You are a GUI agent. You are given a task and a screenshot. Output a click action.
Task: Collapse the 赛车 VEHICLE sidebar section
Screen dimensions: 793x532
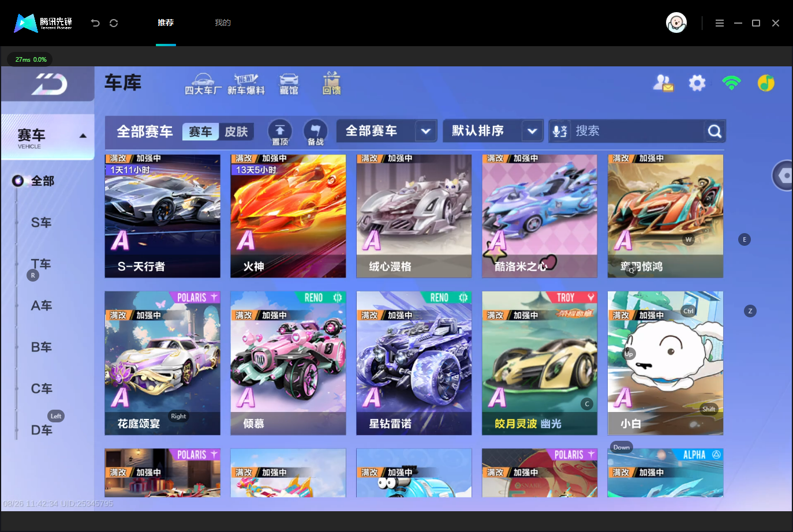(48, 137)
